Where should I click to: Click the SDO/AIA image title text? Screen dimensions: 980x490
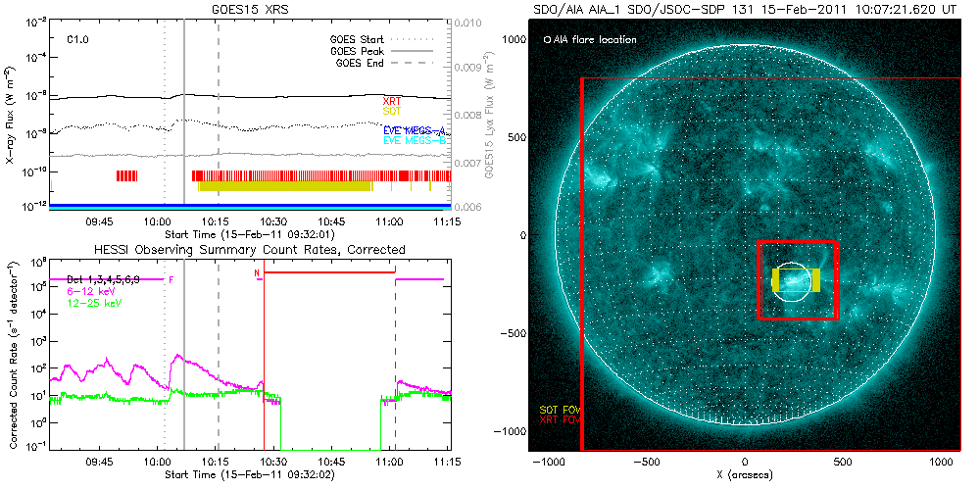click(x=743, y=8)
